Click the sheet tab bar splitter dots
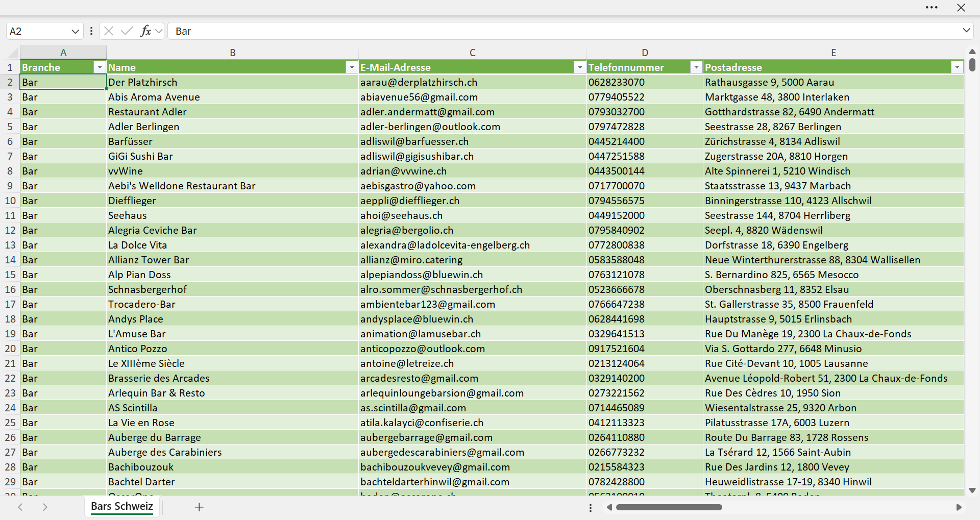The height and width of the screenshot is (520, 980). (591, 508)
